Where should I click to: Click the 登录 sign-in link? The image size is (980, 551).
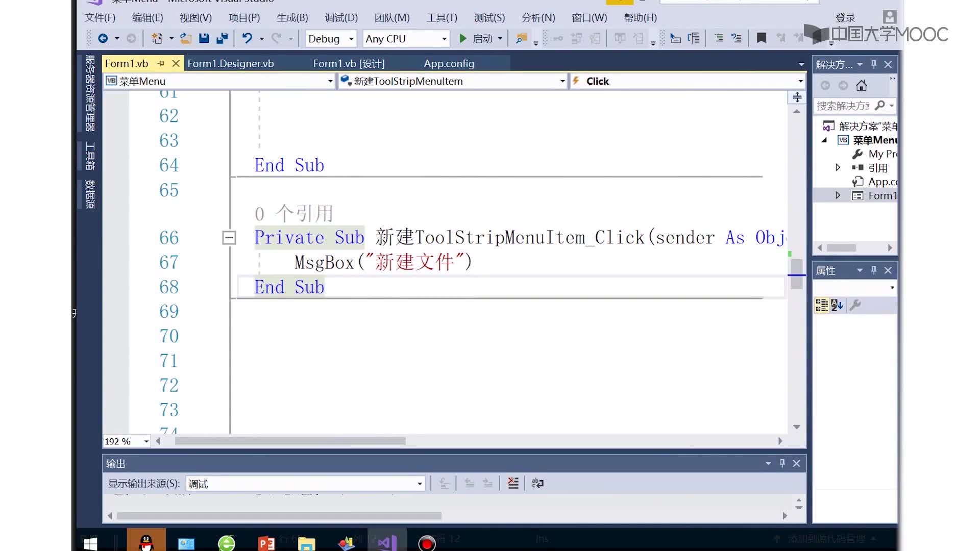tap(845, 18)
